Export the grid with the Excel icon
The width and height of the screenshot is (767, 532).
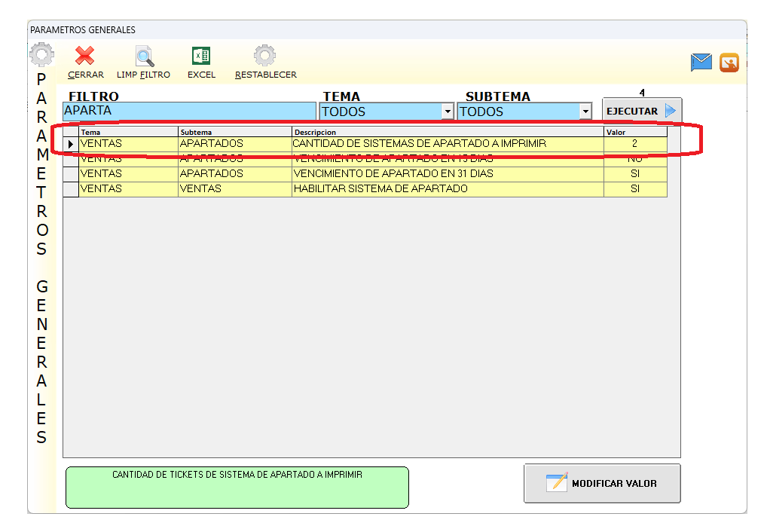pyautogui.click(x=201, y=57)
